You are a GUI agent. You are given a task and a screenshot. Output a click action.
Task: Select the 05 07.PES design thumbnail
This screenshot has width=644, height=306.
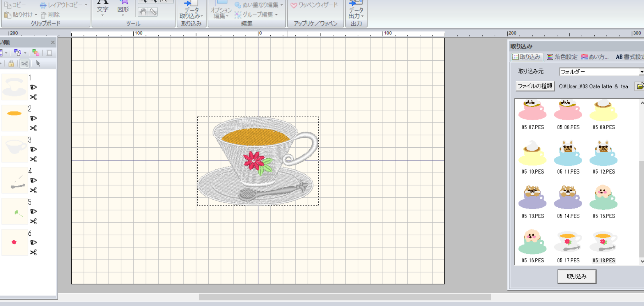click(x=533, y=115)
